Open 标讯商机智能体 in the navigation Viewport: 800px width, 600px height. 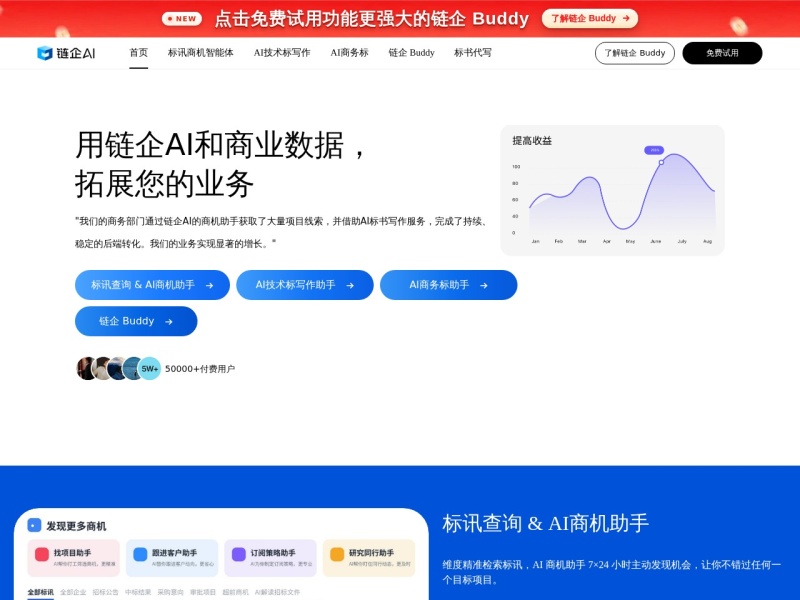[201, 53]
